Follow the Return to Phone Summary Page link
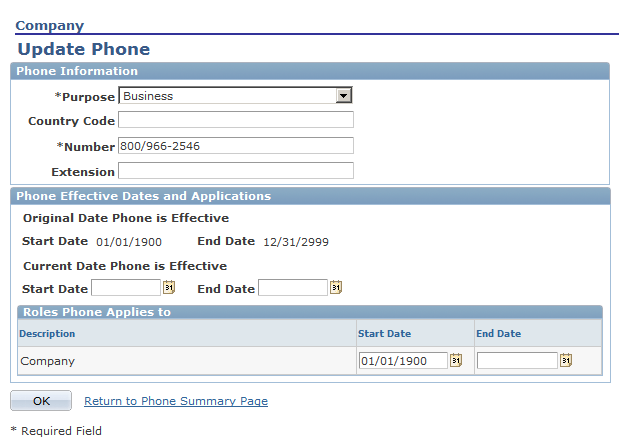 [x=176, y=401]
